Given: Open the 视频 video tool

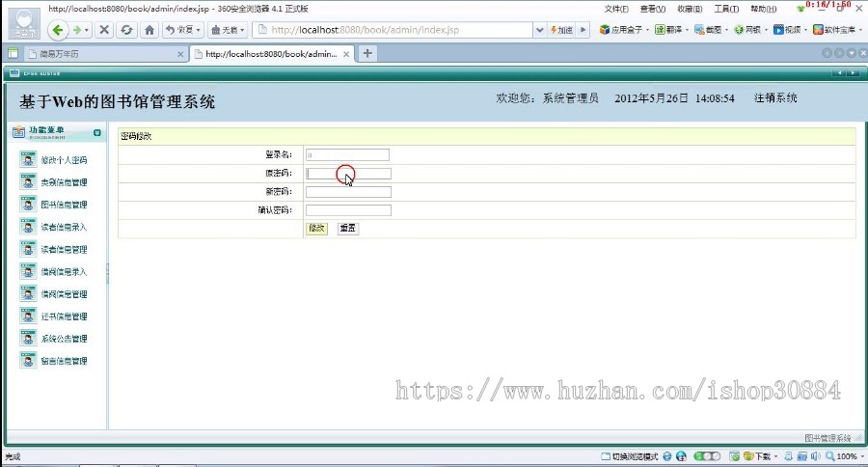Looking at the screenshot, I should click(787, 30).
